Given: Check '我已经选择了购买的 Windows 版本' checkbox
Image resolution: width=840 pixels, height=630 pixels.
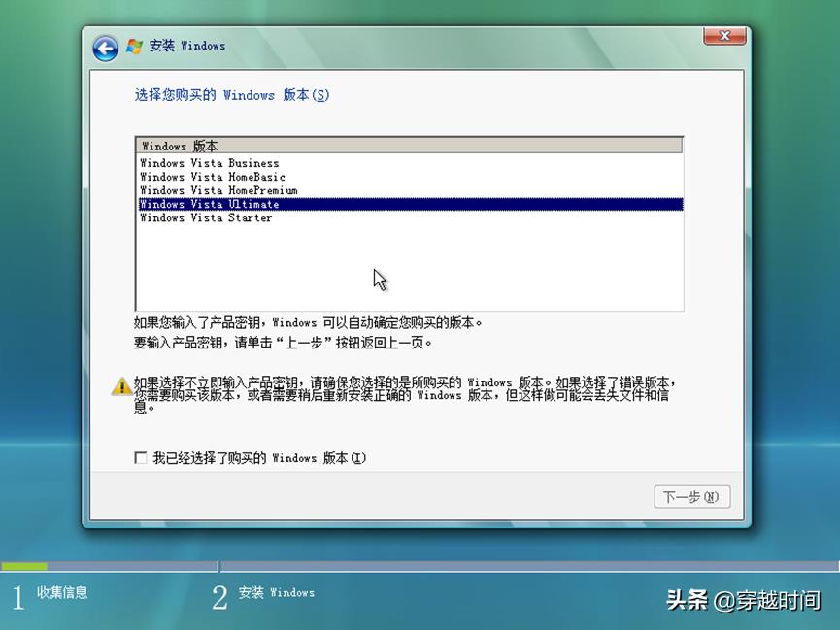Looking at the screenshot, I should point(141,458).
